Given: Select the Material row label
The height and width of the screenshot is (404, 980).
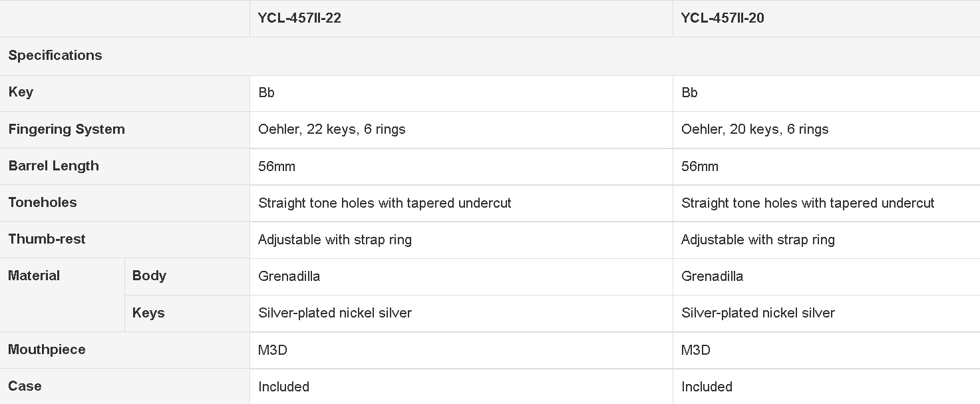Looking at the screenshot, I should click(x=34, y=276).
